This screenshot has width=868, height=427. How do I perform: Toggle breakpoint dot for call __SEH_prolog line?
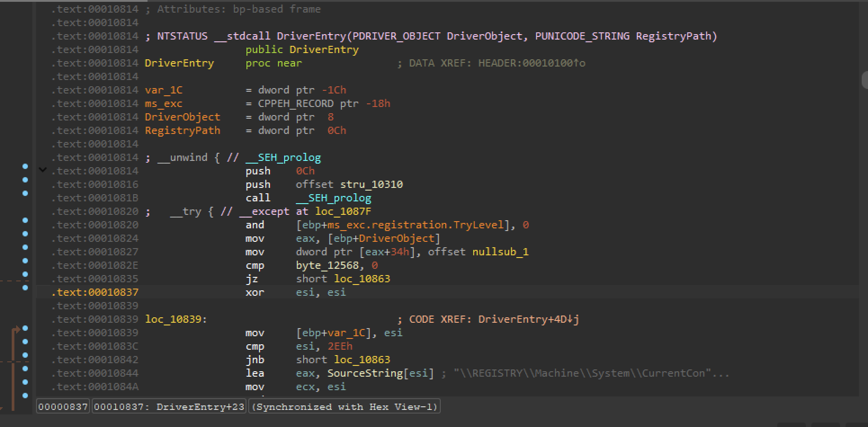click(x=25, y=193)
